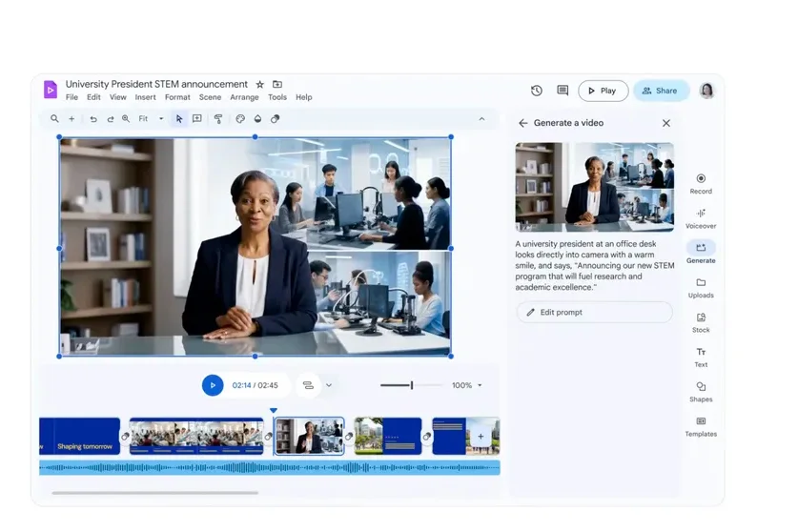The width and height of the screenshot is (798, 532).
Task: Open the Uploads folder panel
Action: pyautogui.click(x=701, y=287)
